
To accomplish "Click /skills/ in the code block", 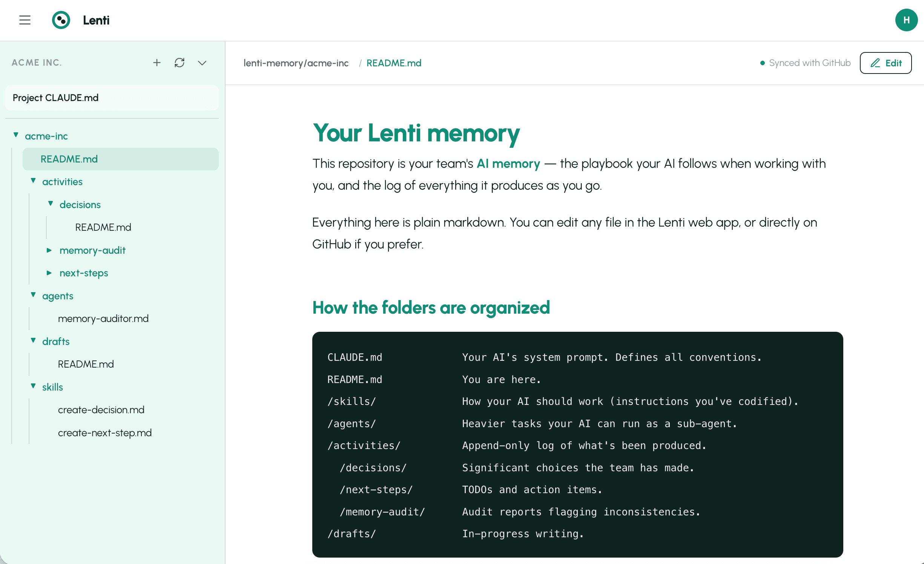I will (351, 402).
